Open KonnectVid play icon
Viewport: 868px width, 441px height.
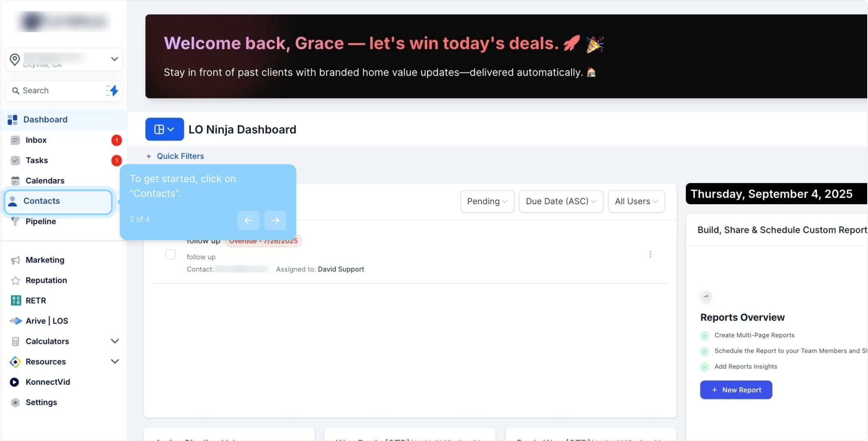(x=15, y=382)
